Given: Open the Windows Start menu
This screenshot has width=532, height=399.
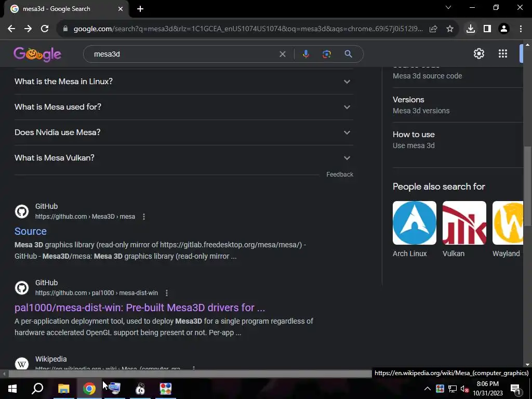Looking at the screenshot, I should (x=12, y=389).
